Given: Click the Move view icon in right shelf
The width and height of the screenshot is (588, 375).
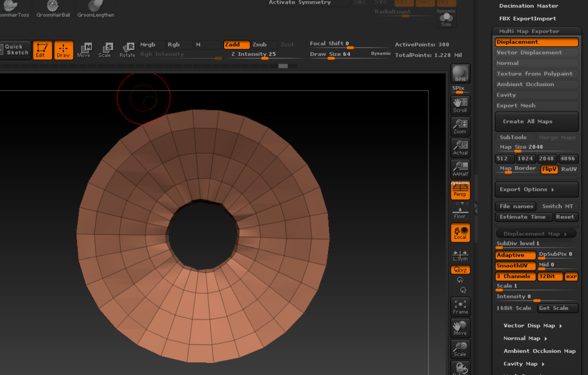Looking at the screenshot, I should click(460, 328).
